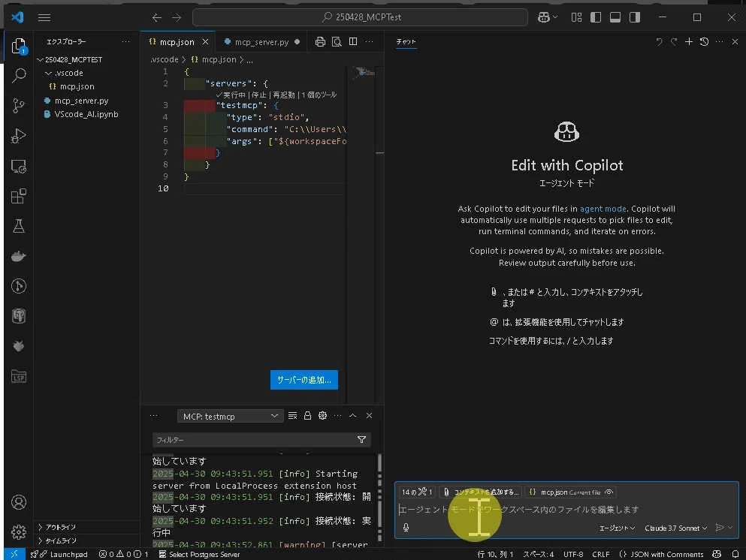The width and height of the screenshot is (746, 560).
Task: Toggle the primary side bar layout button
Action: pyautogui.click(x=596, y=17)
